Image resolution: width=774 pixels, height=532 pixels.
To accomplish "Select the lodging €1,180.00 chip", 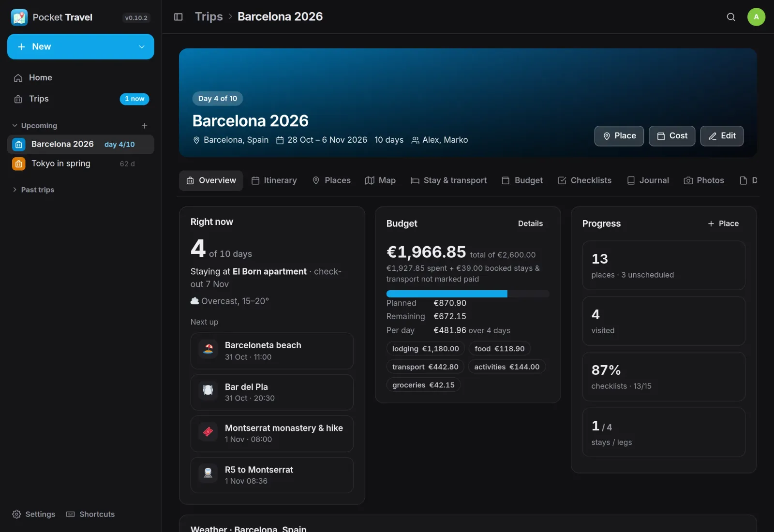I will pos(425,349).
